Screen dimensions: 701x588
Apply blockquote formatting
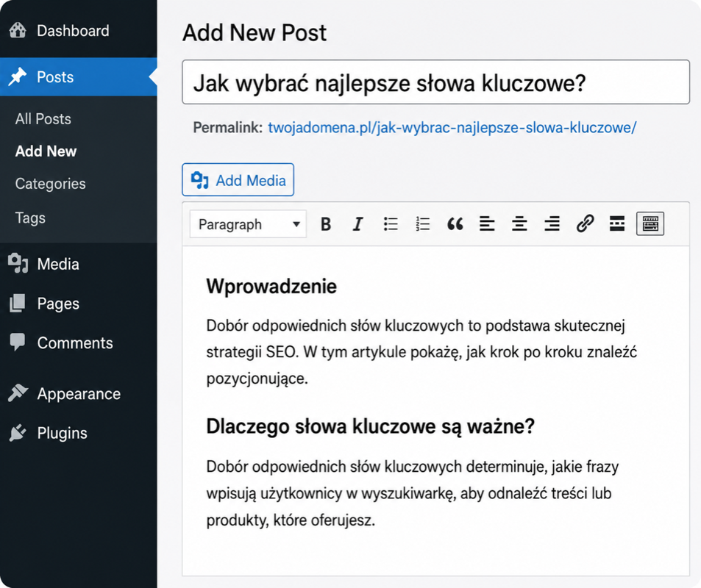point(455,224)
